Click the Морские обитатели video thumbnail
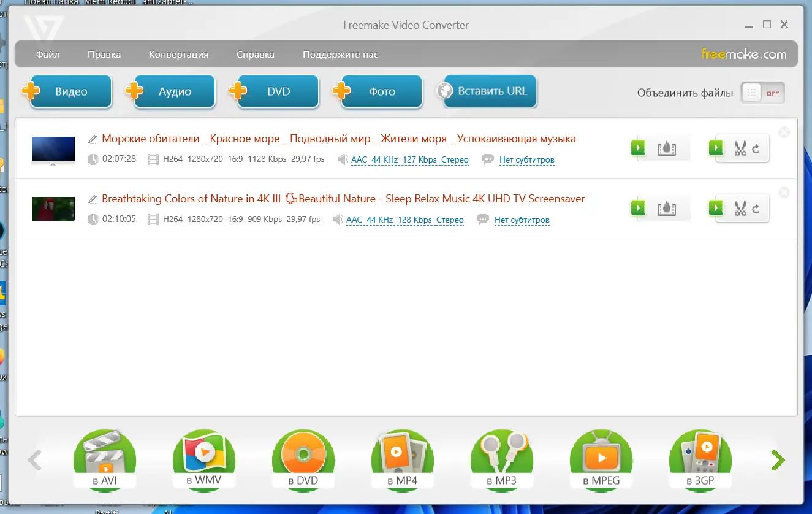The image size is (812, 514). [x=53, y=149]
